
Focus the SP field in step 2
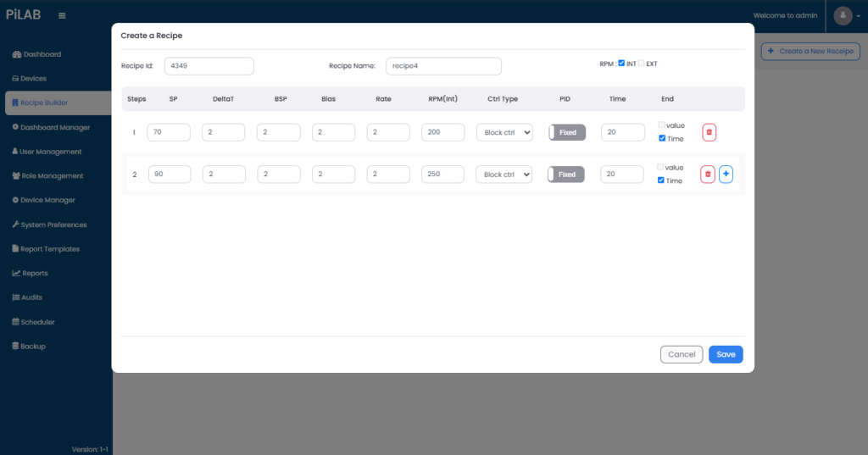click(x=170, y=175)
